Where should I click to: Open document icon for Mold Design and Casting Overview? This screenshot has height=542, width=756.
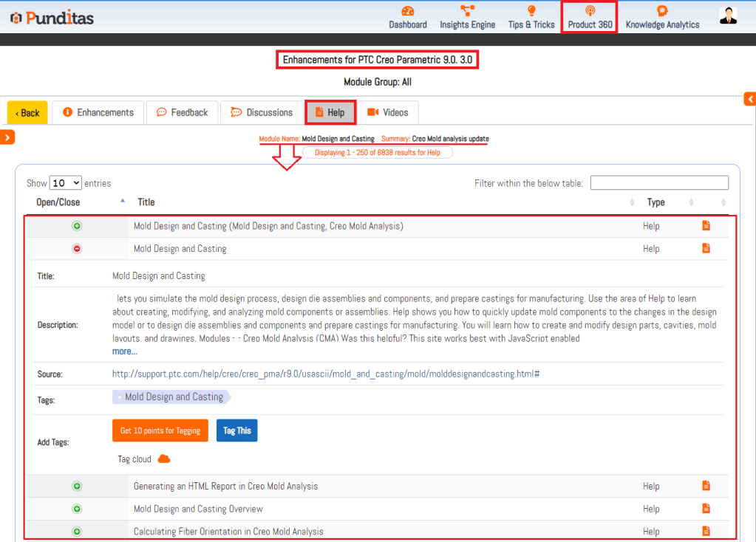pyautogui.click(x=706, y=509)
